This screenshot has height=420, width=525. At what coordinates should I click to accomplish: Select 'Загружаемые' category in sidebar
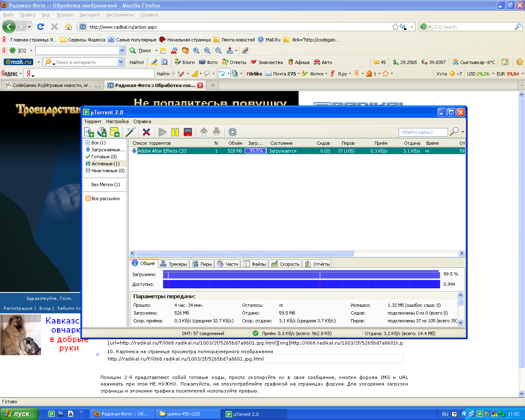[105, 150]
